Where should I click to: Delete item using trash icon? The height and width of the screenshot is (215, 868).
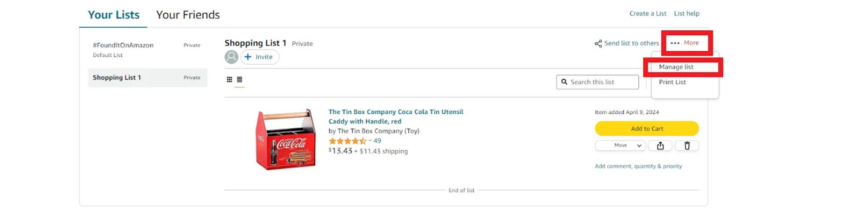click(687, 146)
